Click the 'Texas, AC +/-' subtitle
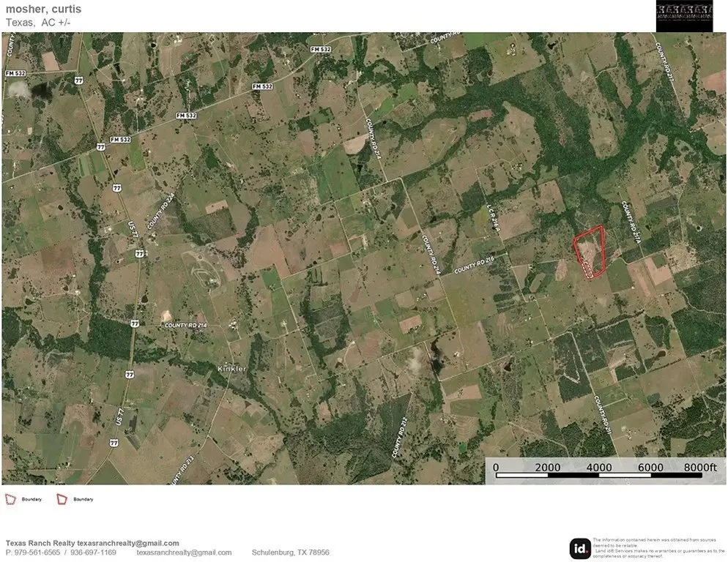The image size is (728, 562). (x=38, y=22)
